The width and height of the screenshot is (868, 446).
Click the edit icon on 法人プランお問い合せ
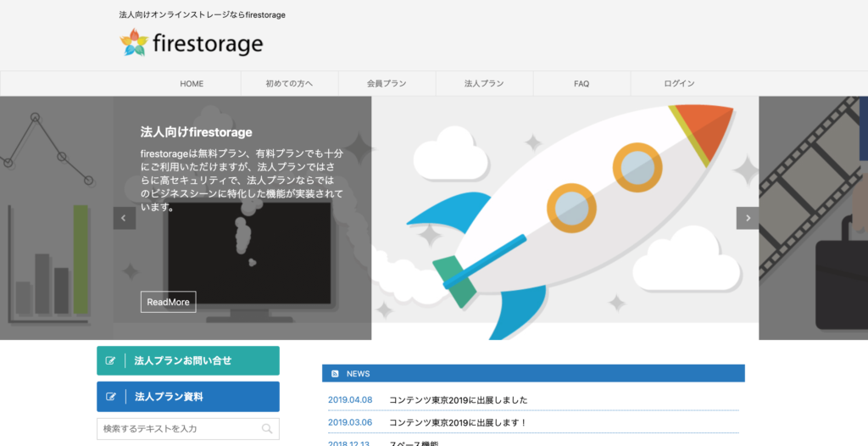(x=111, y=360)
